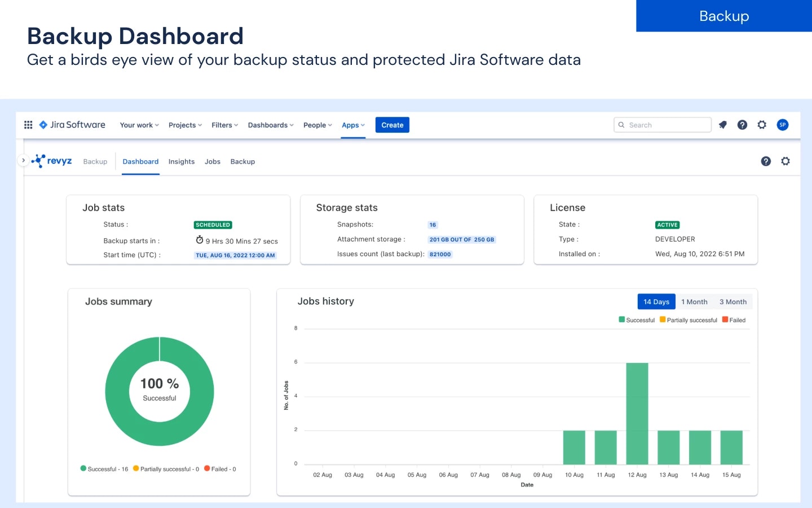Screen dimensions: 812x508
Task: Click the 12 Aug bar in Jobs history
Action: [637, 414]
